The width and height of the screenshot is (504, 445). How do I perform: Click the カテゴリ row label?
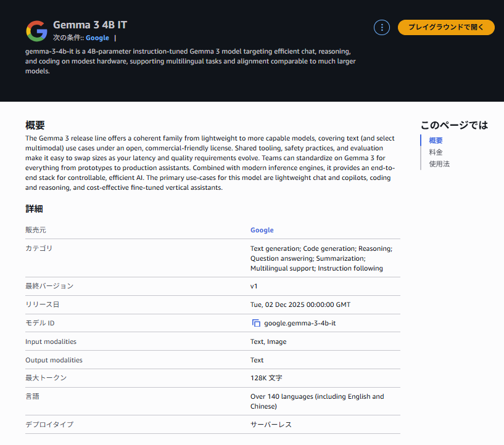pos(39,248)
